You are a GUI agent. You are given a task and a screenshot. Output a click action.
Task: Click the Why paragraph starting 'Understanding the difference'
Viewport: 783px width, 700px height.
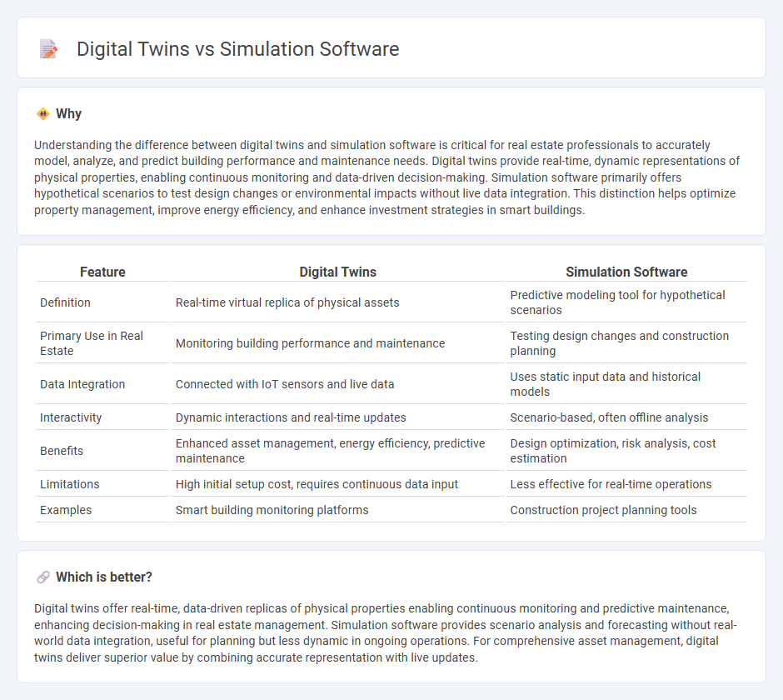click(x=387, y=177)
